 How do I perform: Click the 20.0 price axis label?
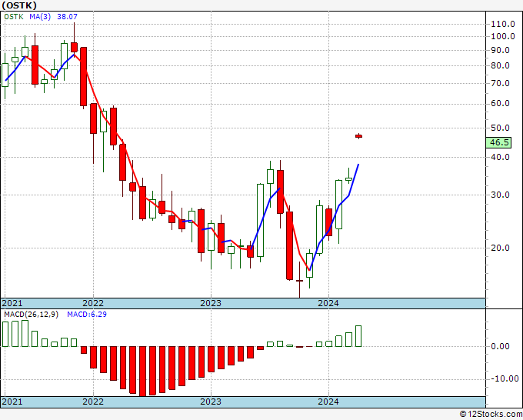point(500,248)
